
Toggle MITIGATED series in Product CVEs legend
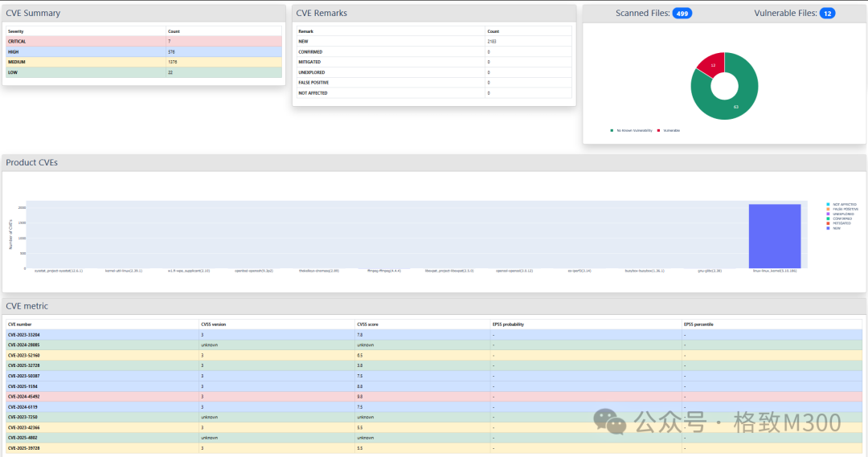pos(839,223)
